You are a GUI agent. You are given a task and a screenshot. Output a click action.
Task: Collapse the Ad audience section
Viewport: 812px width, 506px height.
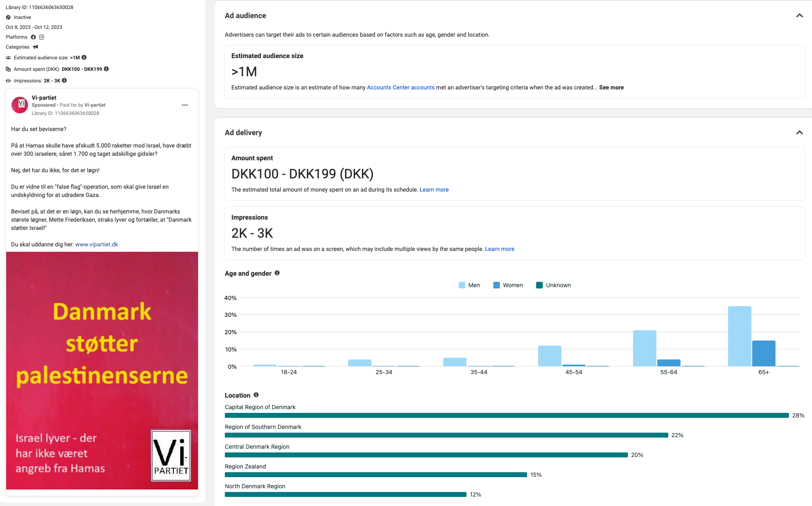coord(799,16)
